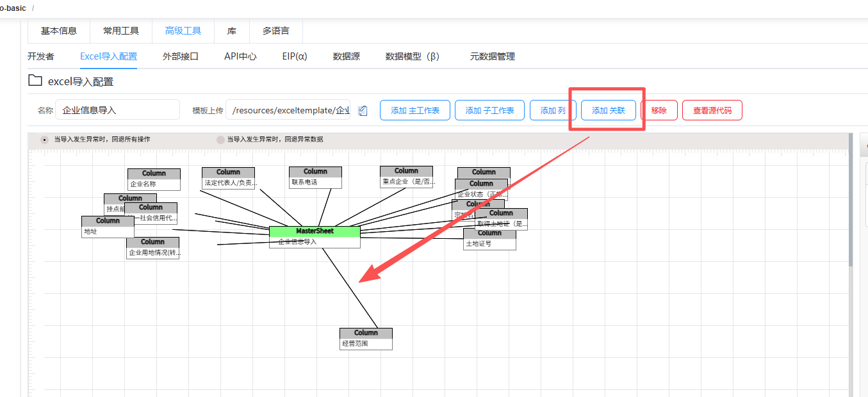Click the folder icon beside excel导入配置
Image resolution: width=868 pixels, height=397 pixels.
point(35,81)
